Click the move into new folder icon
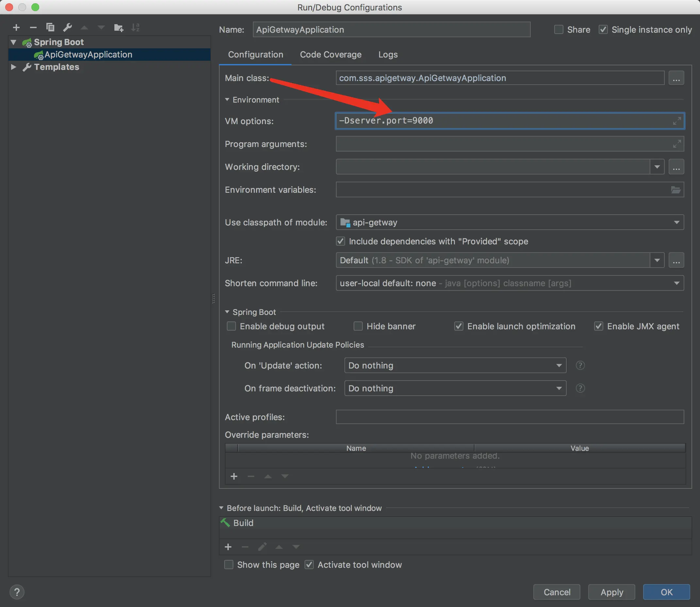Viewport: 700px width, 607px height. click(118, 27)
